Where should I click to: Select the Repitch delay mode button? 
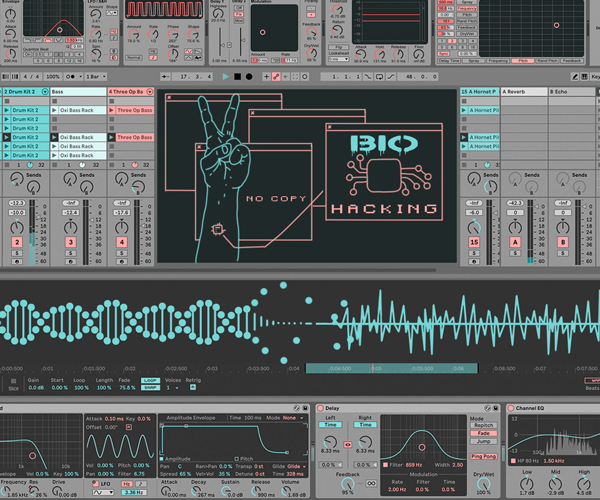coord(483,425)
